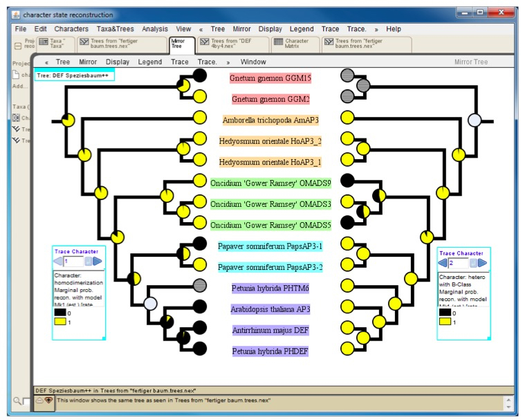Click the Character Matrix tab grid icon
Screen dimensions: 523x420
[x=278, y=42]
